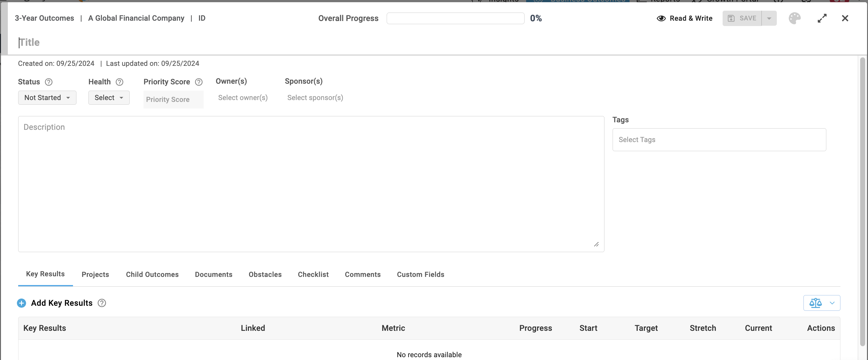Switch to the Child Outcomes tab

point(152,274)
